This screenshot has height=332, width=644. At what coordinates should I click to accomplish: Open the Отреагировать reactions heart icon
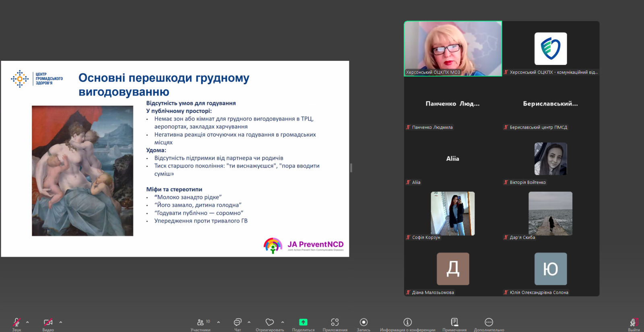click(x=270, y=322)
